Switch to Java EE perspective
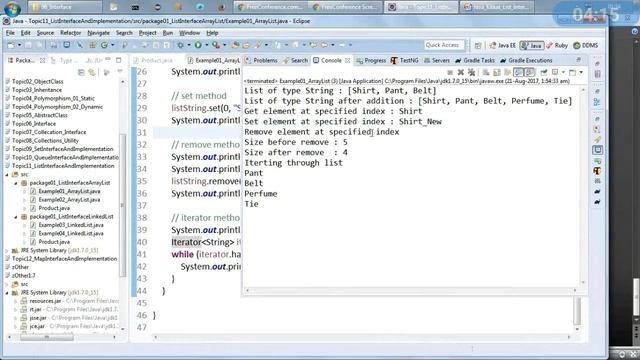 coord(502,45)
